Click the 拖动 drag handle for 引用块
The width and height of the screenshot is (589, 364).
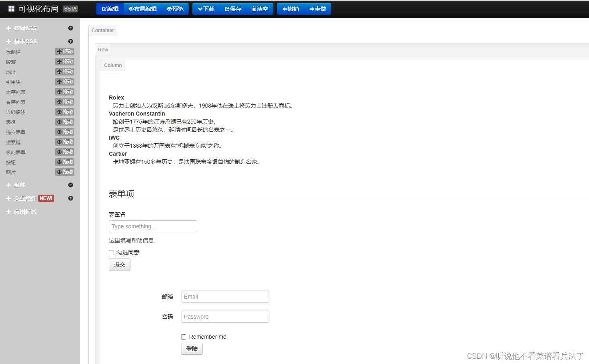[65, 81]
